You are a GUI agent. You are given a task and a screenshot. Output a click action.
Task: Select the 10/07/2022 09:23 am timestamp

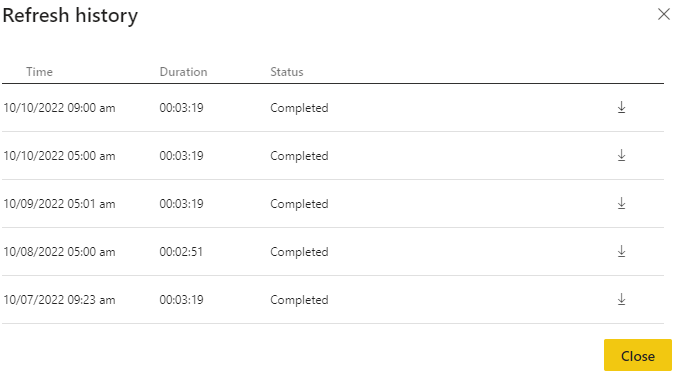point(59,300)
